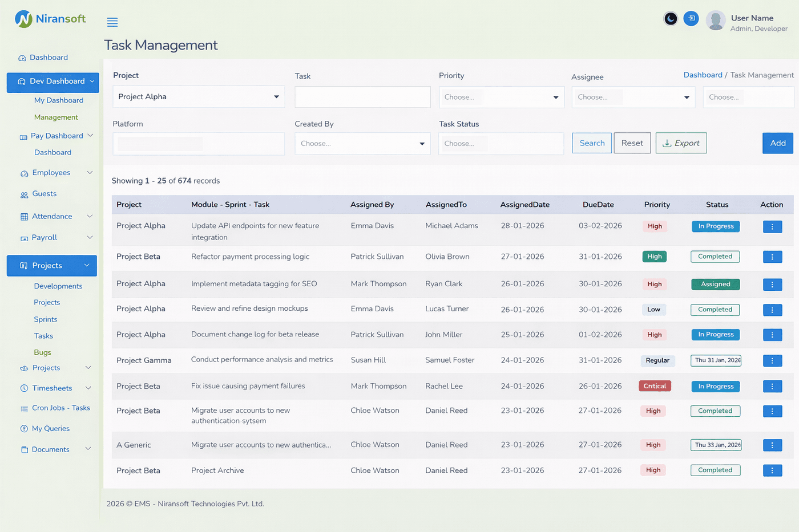
Task: Click inside the Task search field
Action: coord(362,96)
